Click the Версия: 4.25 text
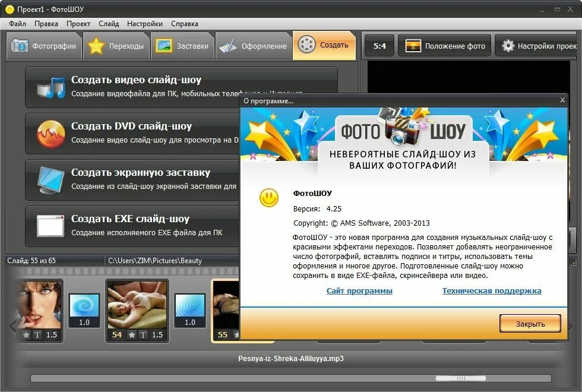The height and width of the screenshot is (392, 582). (x=317, y=208)
